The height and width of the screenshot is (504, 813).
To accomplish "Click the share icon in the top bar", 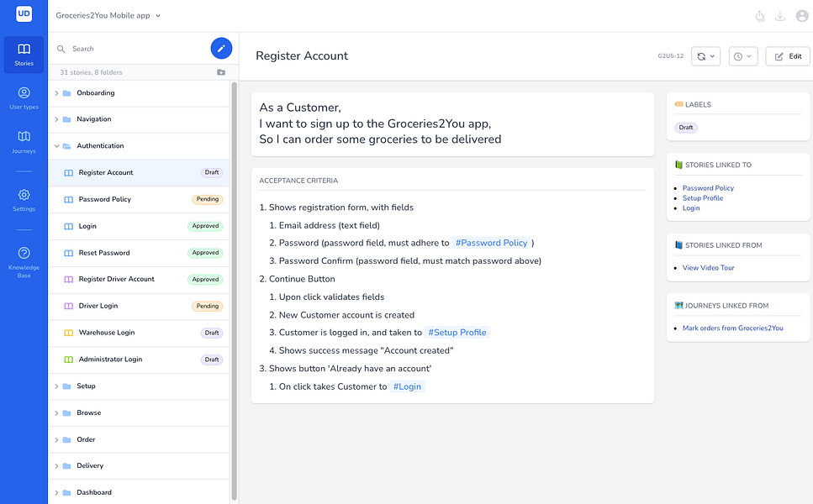I will [x=759, y=15].
